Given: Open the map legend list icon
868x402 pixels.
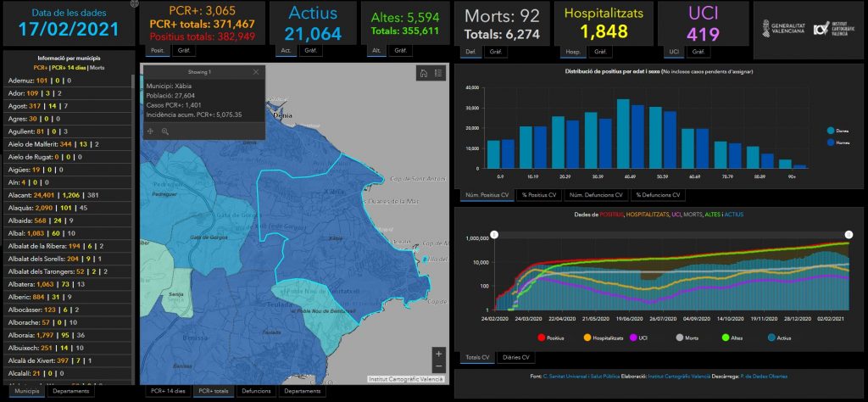Looking at the screenshot, I should (x=438, y=73).
